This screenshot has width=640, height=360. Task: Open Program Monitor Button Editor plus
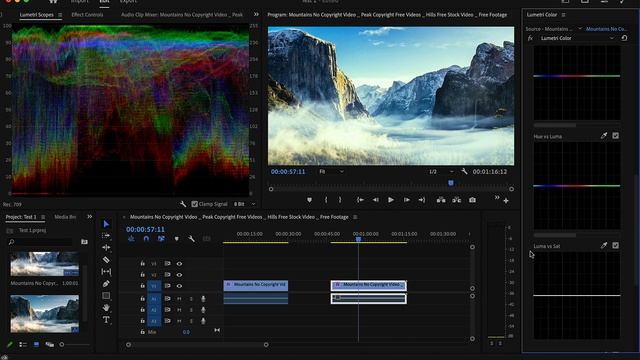[506, 201]
